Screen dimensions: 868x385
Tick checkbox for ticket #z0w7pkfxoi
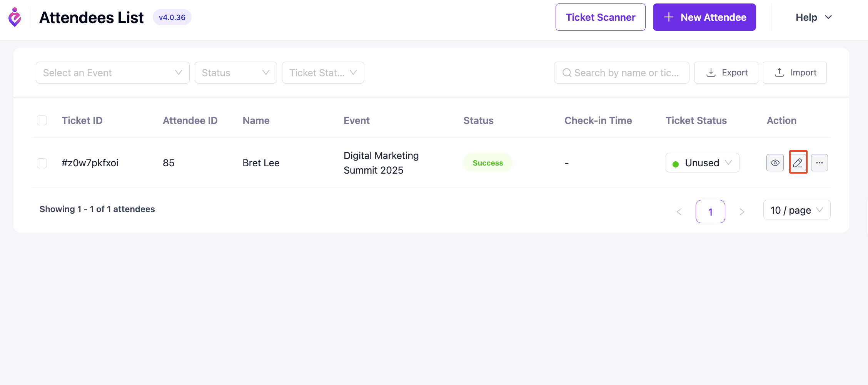(x=42, y=163)
